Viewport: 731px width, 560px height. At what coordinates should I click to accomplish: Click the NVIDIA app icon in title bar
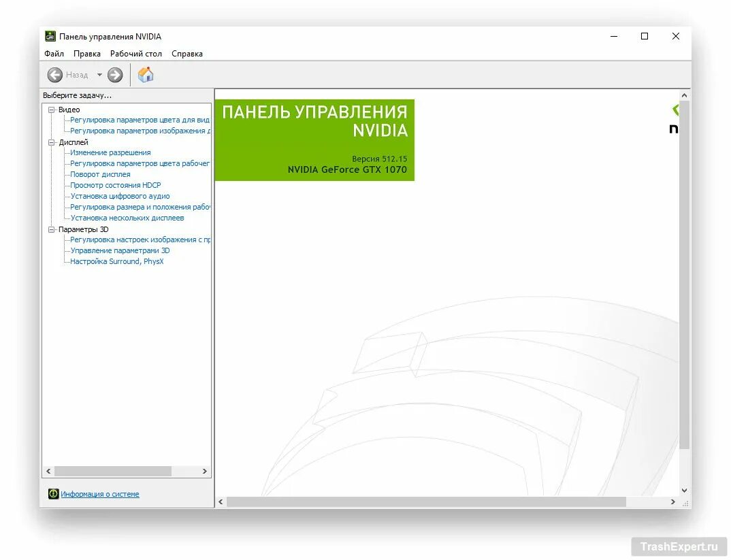[x=50, y=36]
